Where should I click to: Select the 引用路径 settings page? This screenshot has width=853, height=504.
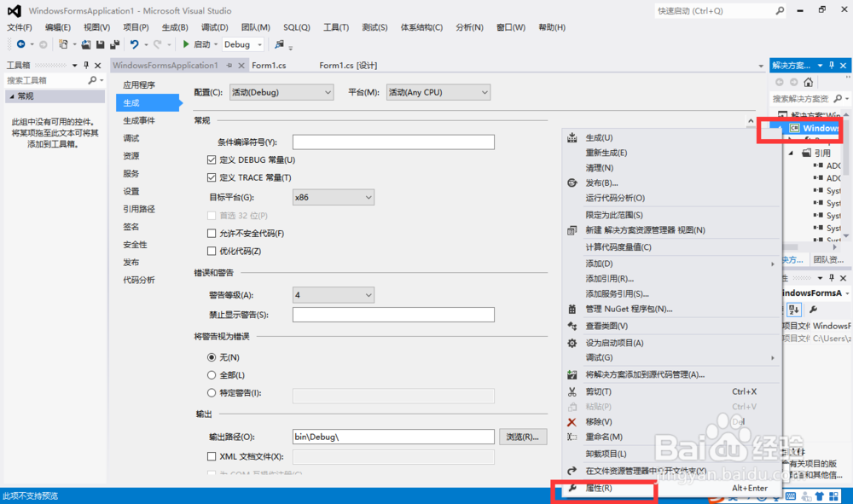(139, 209)
